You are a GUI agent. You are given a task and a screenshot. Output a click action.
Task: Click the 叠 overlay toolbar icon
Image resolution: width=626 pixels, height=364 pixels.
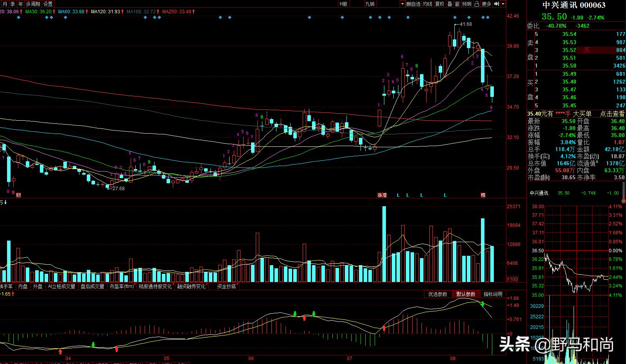450,4
